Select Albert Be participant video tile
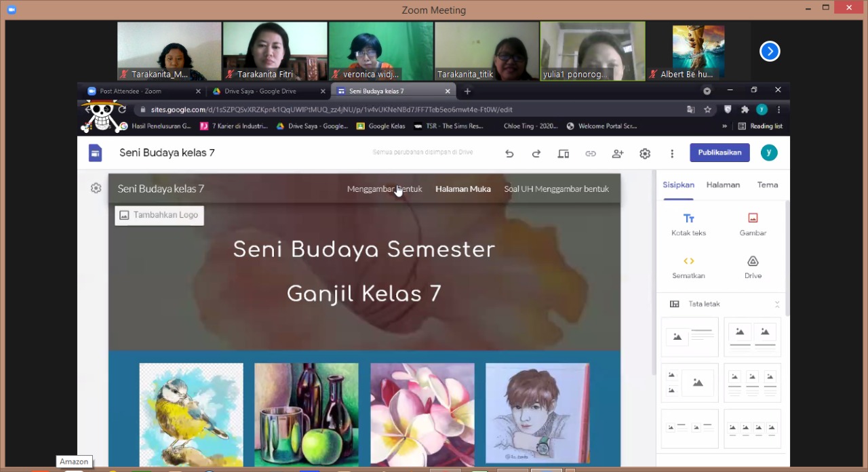 point(698,52)
